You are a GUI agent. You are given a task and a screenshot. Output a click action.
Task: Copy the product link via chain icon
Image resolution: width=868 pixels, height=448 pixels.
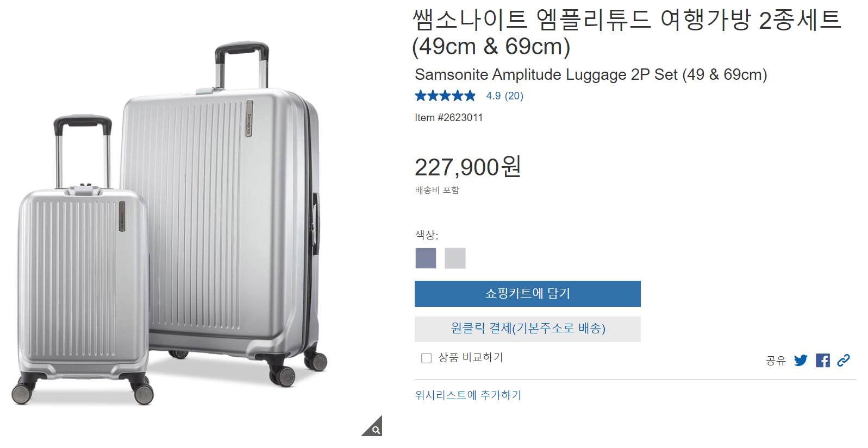(844, 360)
